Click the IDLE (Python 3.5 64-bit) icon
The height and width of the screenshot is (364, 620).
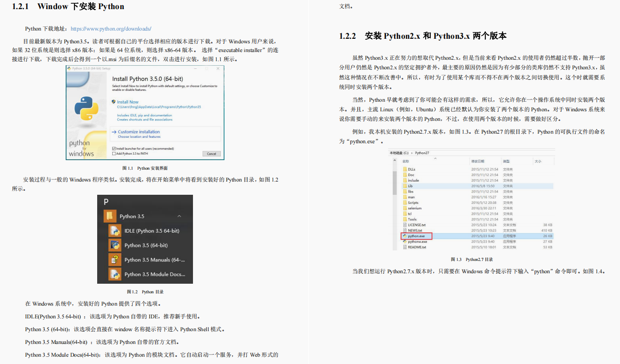115,231
